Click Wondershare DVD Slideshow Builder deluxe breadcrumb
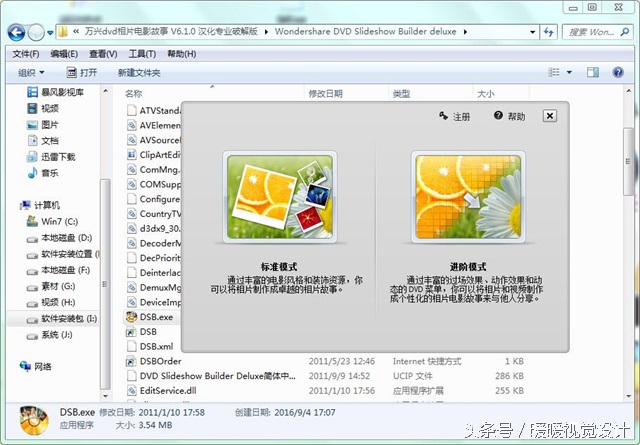Viewport: 640px width, 445px height. click(366, 31)
